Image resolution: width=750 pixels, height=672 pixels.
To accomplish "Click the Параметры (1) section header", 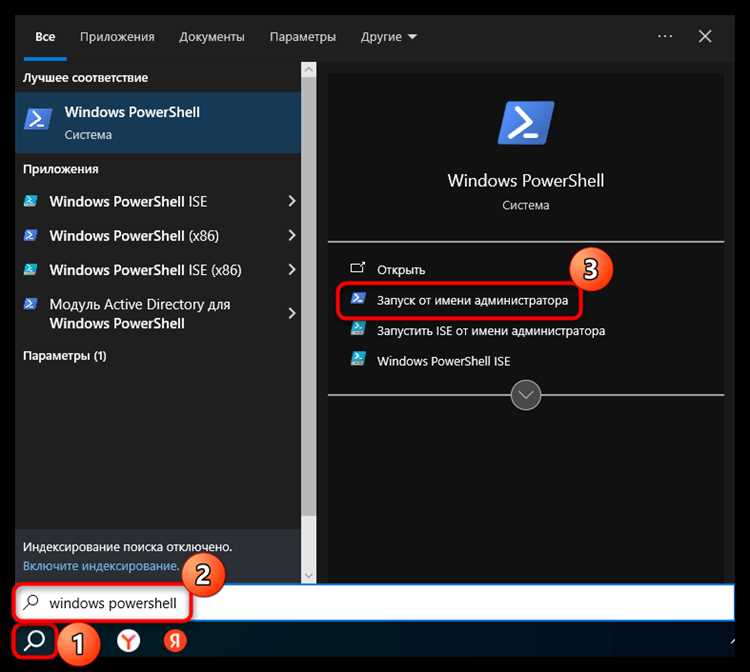I will [65, 355].
